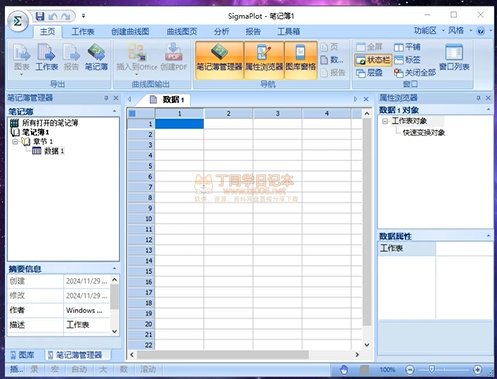Switch to the 图库 bottom panel tab
The height and width of the screenshot is (379, 497).
pyautogui.click(x=23, y=355)
